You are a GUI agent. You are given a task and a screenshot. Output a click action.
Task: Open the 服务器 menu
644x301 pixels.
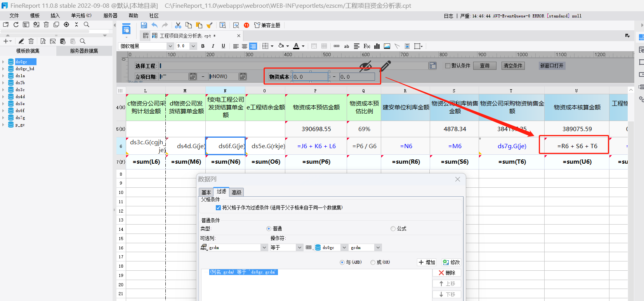[111, 16]
